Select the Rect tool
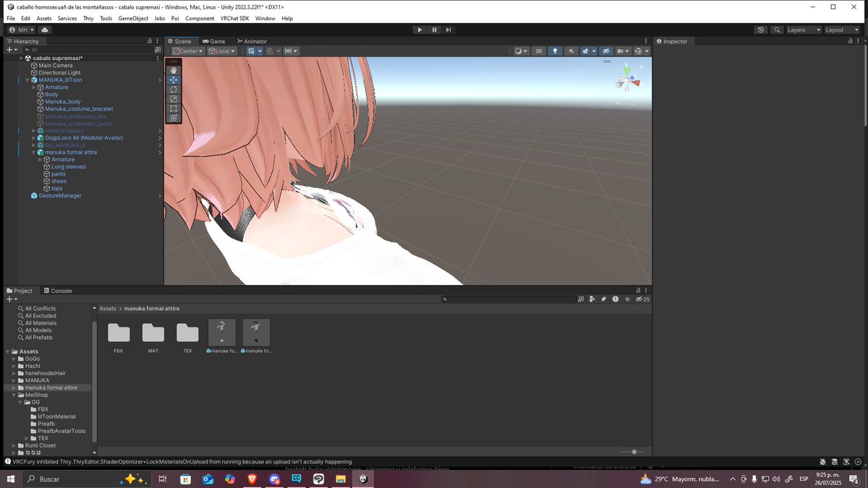The height and width of the screenshot is (488, 868). (x=174, y=108)
